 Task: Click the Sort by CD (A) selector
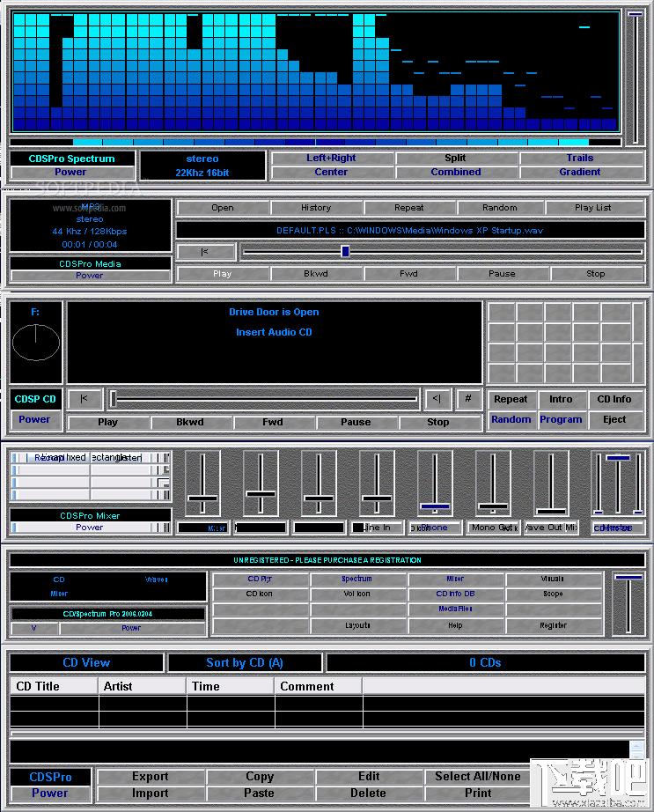[x=245, y=662]
